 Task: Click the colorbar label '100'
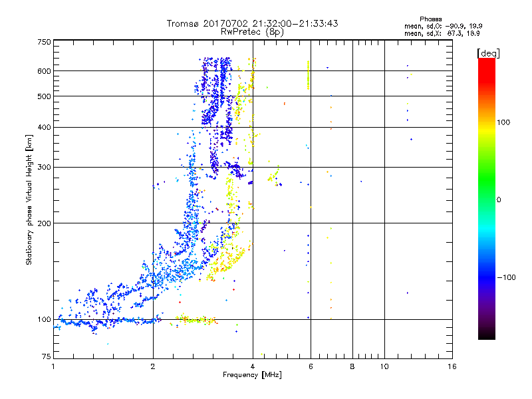tap(503, 122)
